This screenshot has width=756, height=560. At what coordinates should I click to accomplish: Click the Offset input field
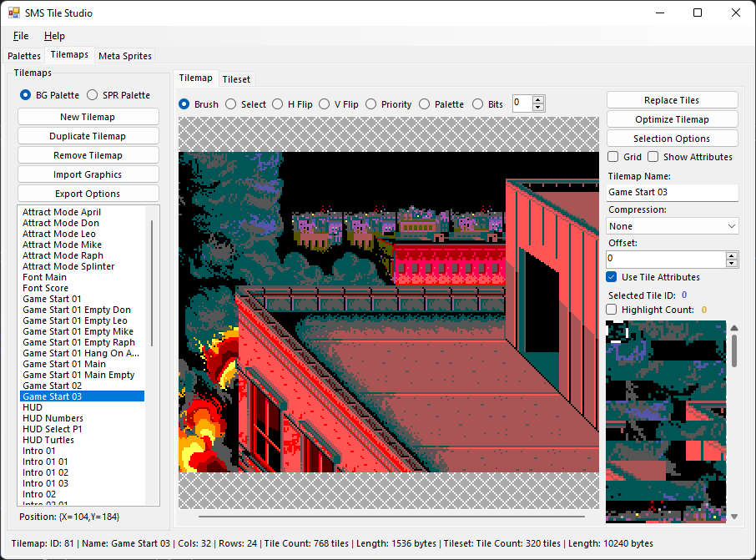coord(666,259)
